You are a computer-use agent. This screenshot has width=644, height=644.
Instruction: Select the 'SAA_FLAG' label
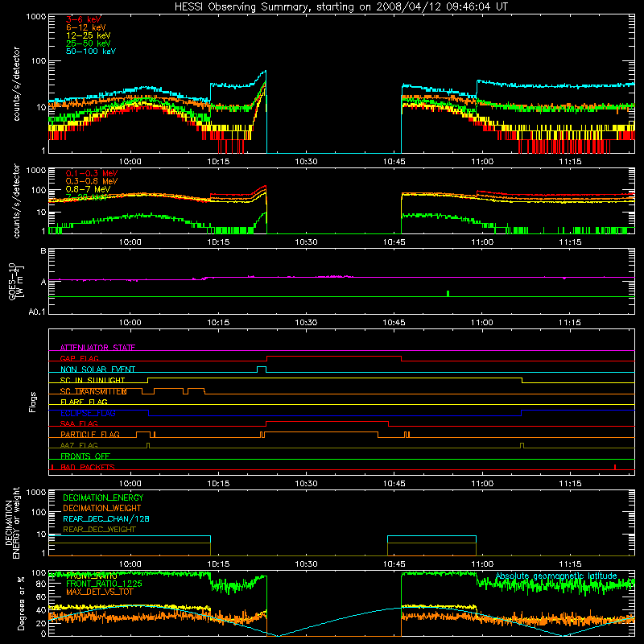click(x=79, y=423)
